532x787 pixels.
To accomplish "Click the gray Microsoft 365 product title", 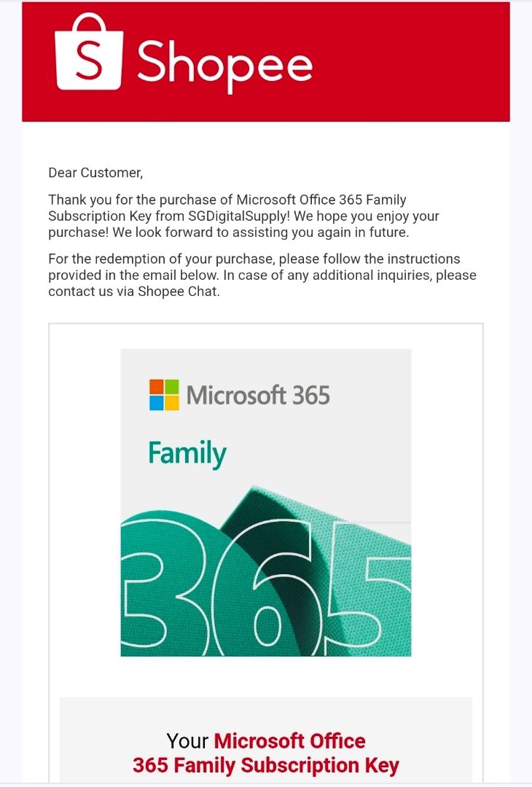I will 258,395.
